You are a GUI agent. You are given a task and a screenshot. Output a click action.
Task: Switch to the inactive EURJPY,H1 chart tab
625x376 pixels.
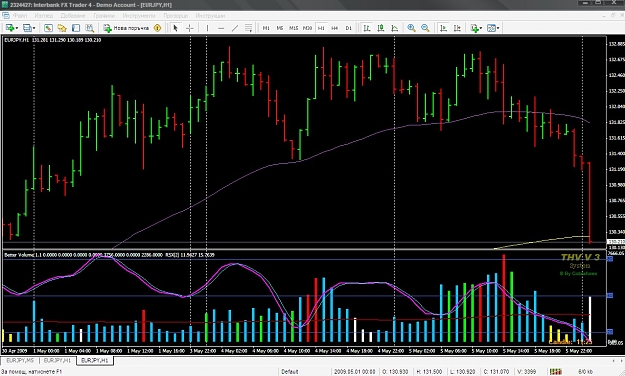(57, 360)
